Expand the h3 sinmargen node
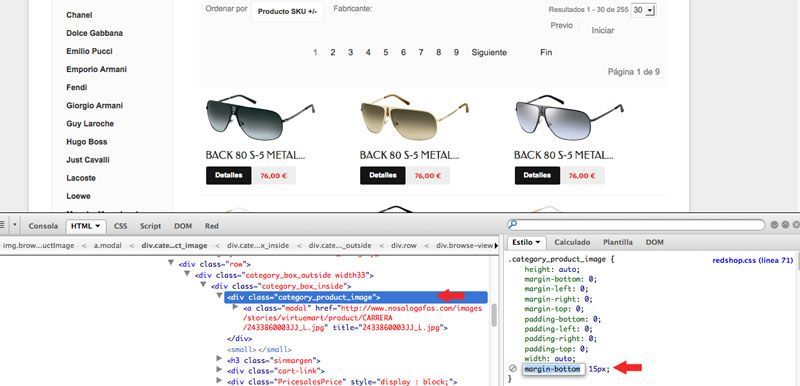The image size is (800, 386). coord(219,359)
